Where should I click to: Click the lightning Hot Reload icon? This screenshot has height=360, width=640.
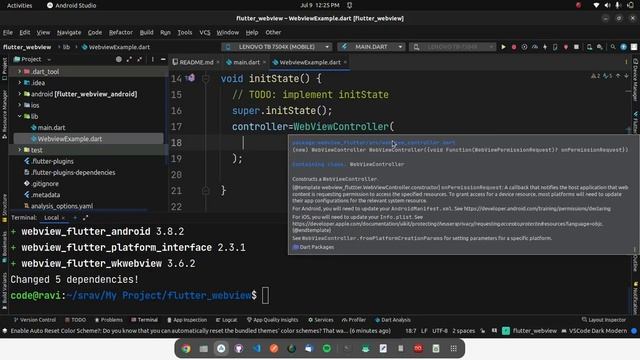pyautogui.click(x=545, y=47)
